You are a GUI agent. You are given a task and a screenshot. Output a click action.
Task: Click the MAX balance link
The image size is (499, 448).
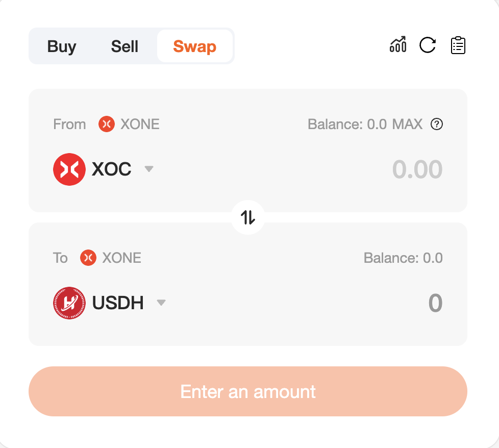(x=407, y=124)
